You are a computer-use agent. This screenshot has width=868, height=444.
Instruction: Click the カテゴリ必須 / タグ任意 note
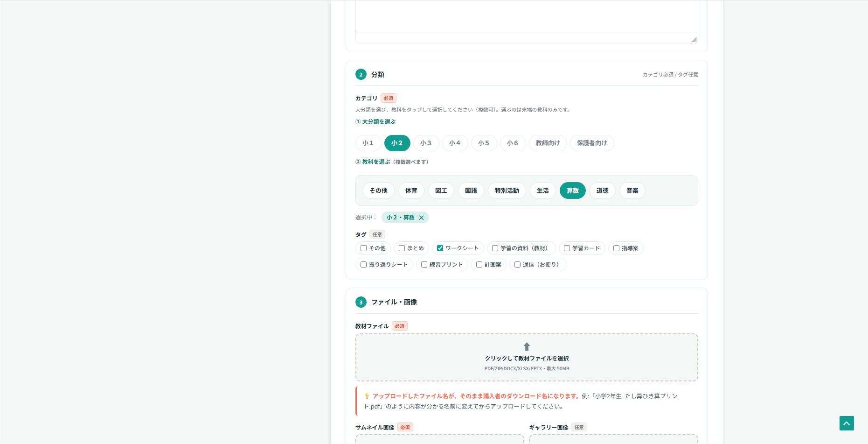click(x=670, y=75)
